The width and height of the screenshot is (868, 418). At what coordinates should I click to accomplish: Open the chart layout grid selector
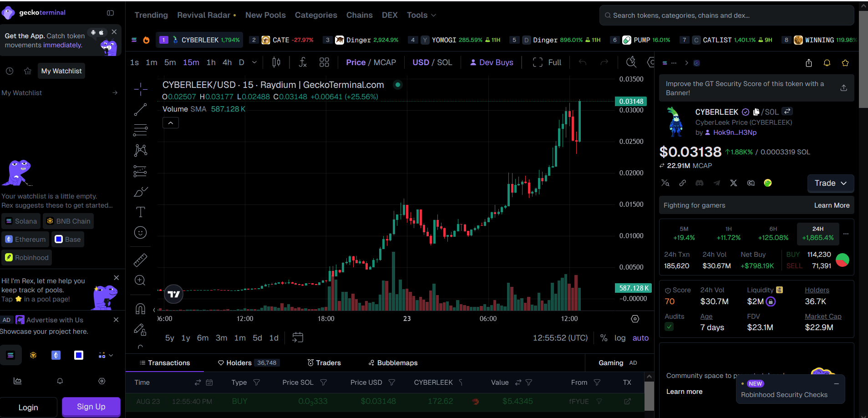[x=324, y=62]
